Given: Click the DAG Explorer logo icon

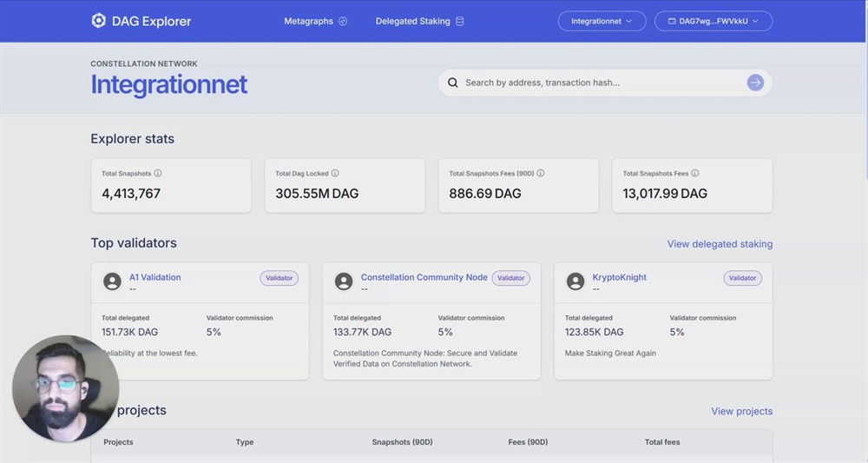Looking at the screenshot, I should [99, 21].
